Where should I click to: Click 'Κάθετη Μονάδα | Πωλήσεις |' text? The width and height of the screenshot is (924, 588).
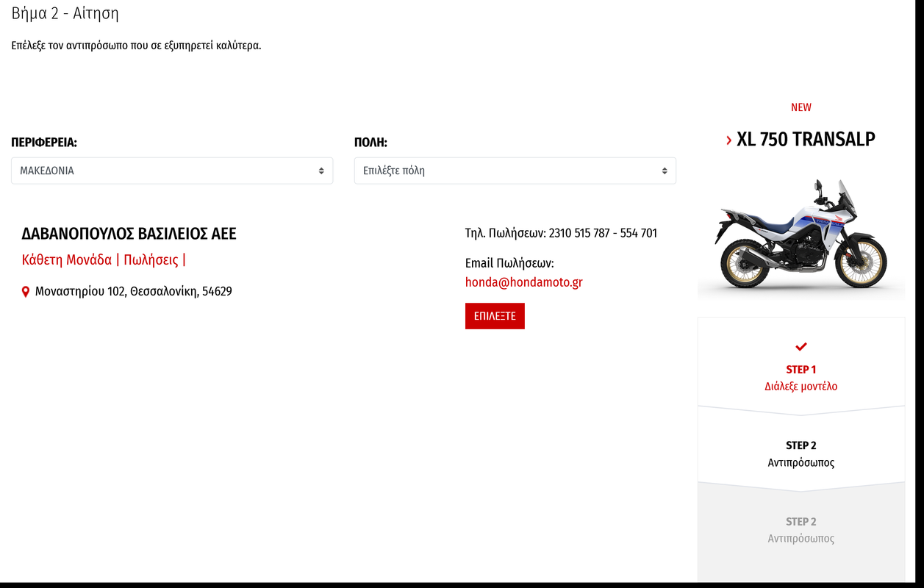[x=104, y=259]
